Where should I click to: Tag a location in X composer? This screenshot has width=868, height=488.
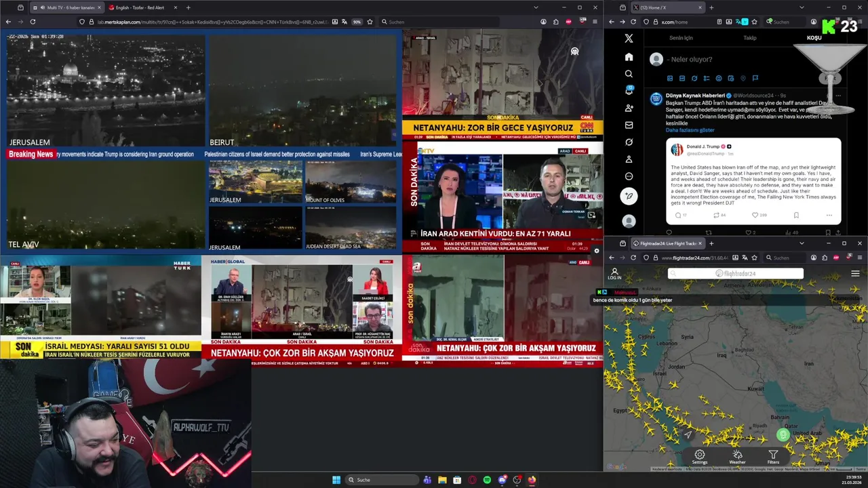[x=743, y=79]
